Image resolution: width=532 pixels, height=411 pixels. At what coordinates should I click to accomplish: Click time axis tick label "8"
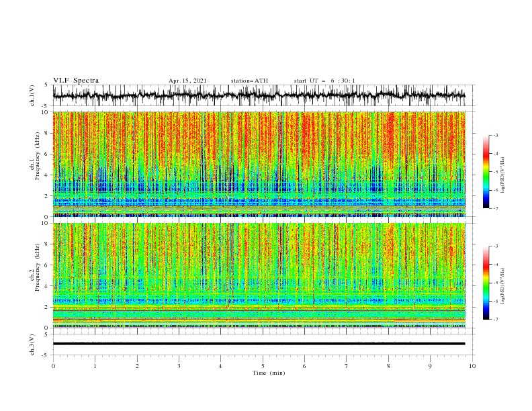tap(388, 366)
